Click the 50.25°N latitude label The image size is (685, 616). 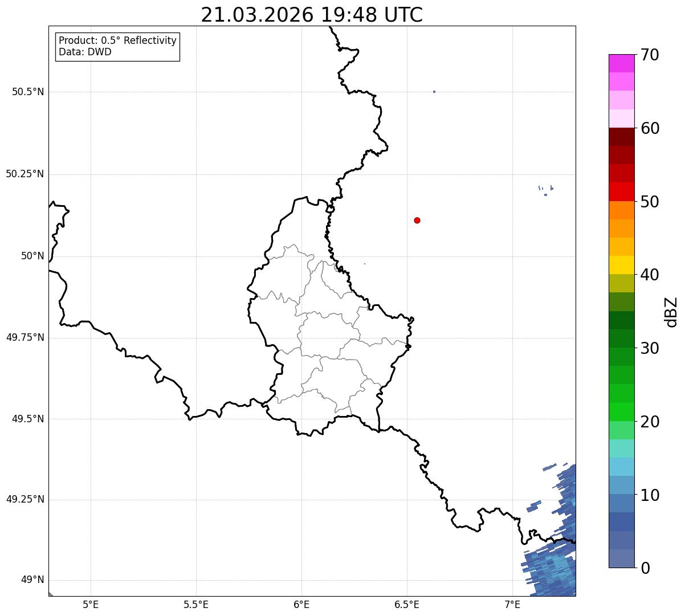click(25, 174)
